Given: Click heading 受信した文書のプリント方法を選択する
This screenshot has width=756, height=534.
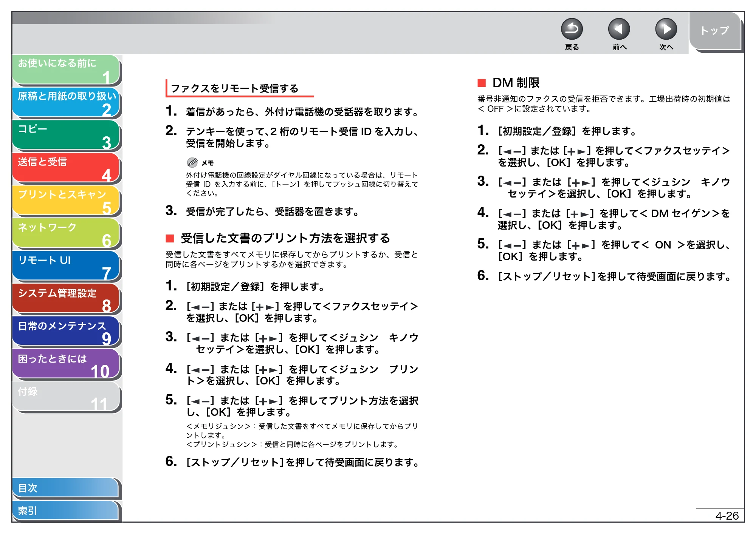Looking at the screenshot, I should 285,238.
